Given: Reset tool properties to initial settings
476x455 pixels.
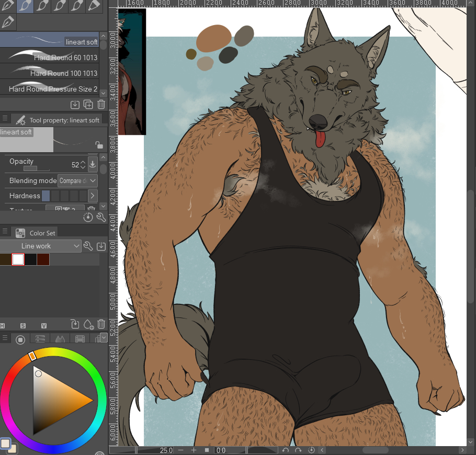Looking at the screenshot, I should [88, 217].
